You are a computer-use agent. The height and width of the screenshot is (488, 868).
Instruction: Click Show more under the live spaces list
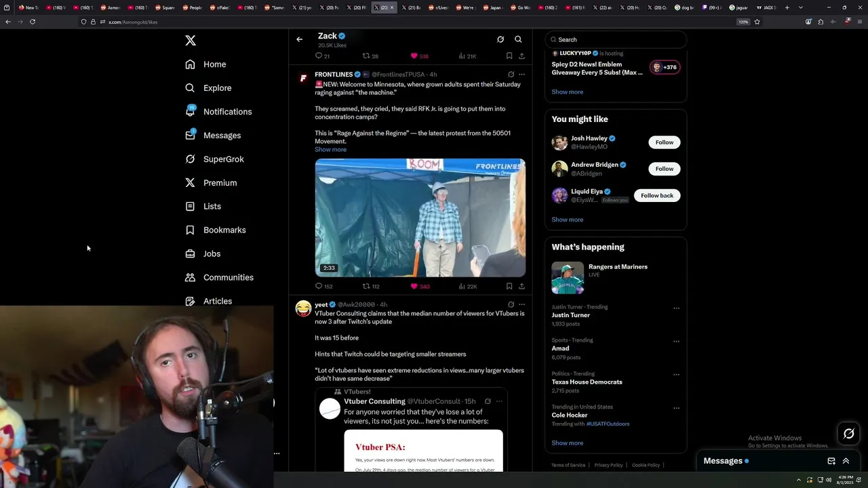pos(567,91)
